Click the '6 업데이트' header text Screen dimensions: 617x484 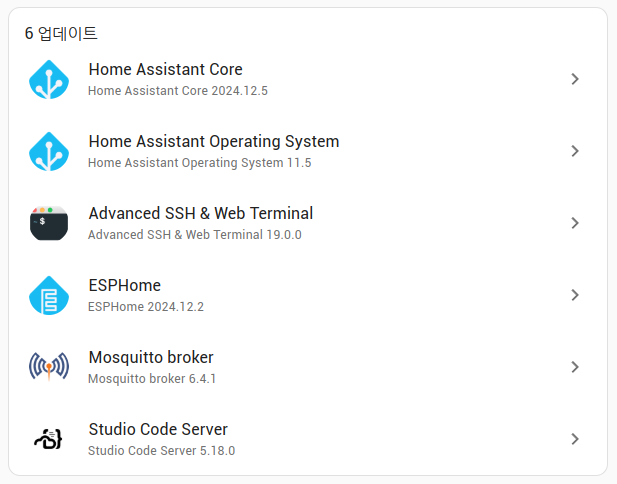click(x=61, y=33)
